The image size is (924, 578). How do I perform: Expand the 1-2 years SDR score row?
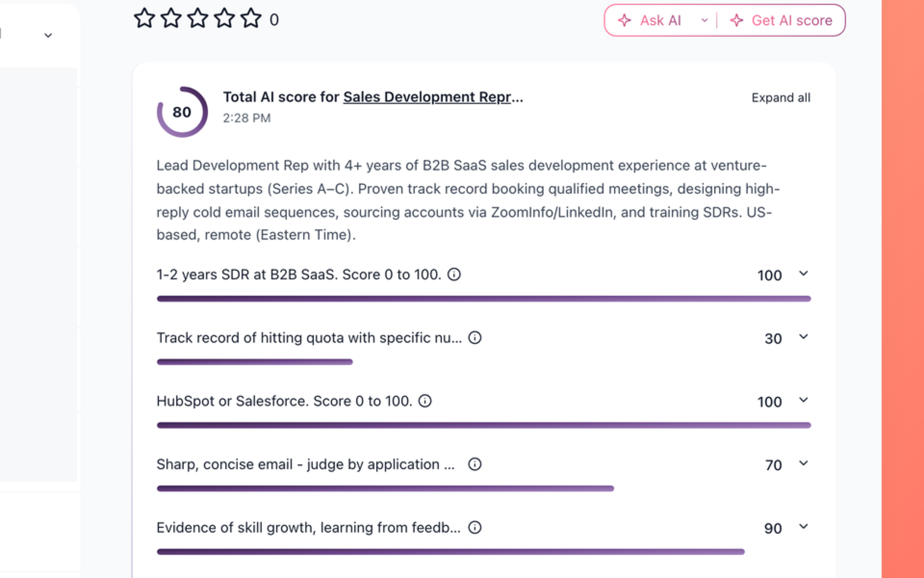pos(803,274)
